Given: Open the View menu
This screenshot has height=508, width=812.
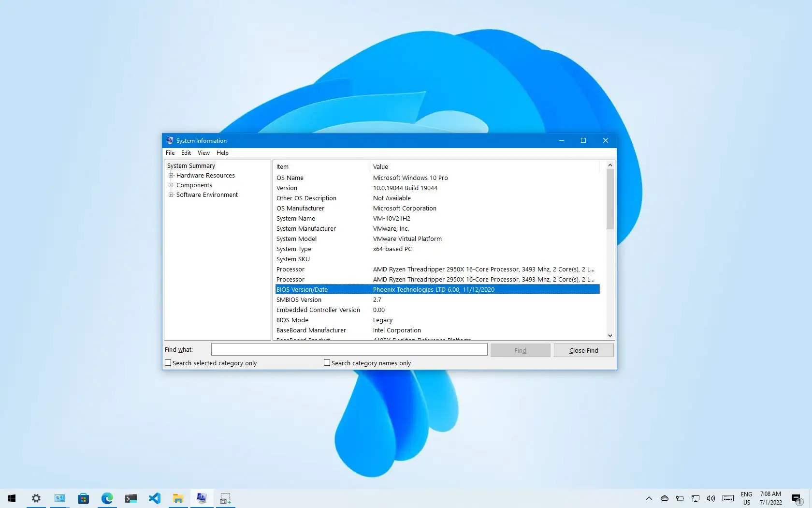Looking at the screenshot, I should click(203, 153).
